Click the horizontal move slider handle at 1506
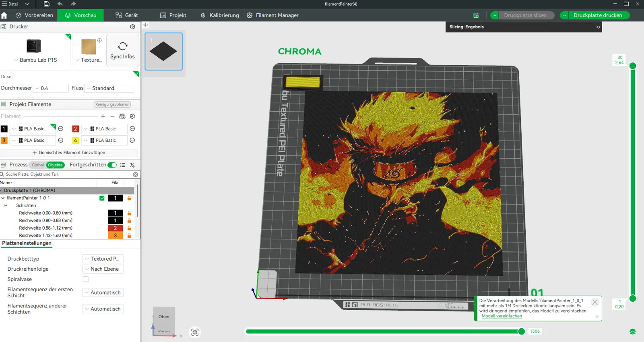The width and height of the screenshot is (644, 342). (x=521, y=332)
